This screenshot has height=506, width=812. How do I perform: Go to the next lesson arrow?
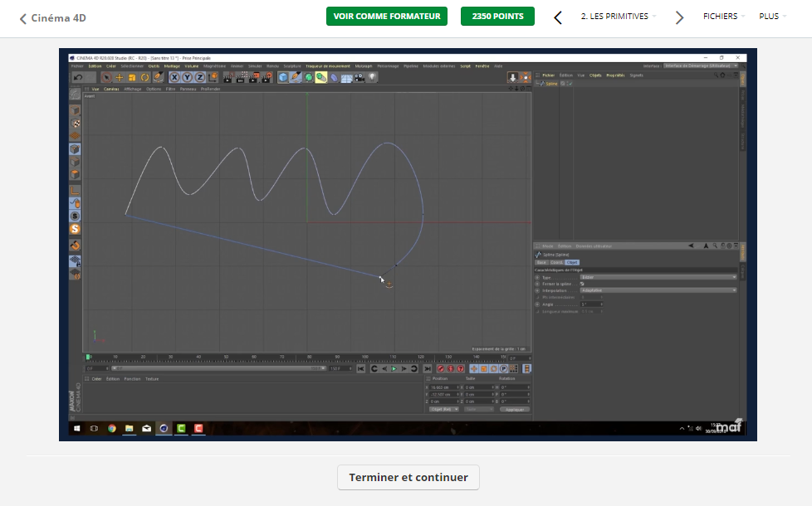[x=679, y=17]
